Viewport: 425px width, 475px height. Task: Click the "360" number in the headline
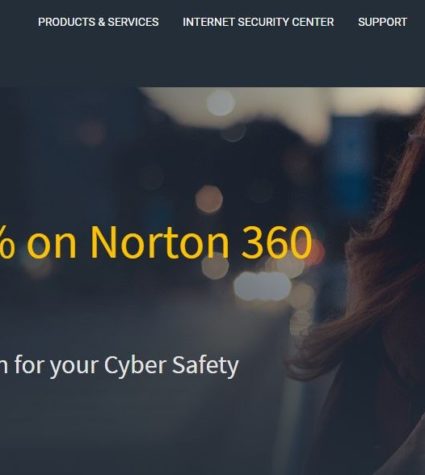click(277, 242)
